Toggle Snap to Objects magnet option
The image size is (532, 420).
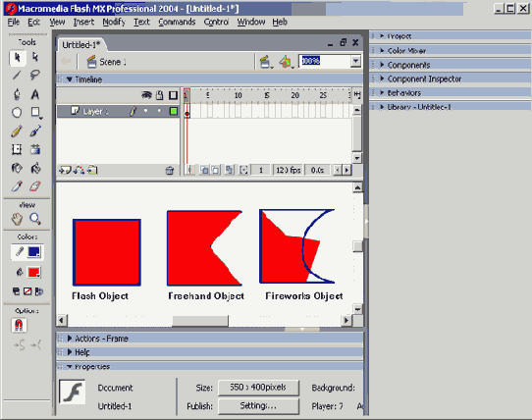19,325
